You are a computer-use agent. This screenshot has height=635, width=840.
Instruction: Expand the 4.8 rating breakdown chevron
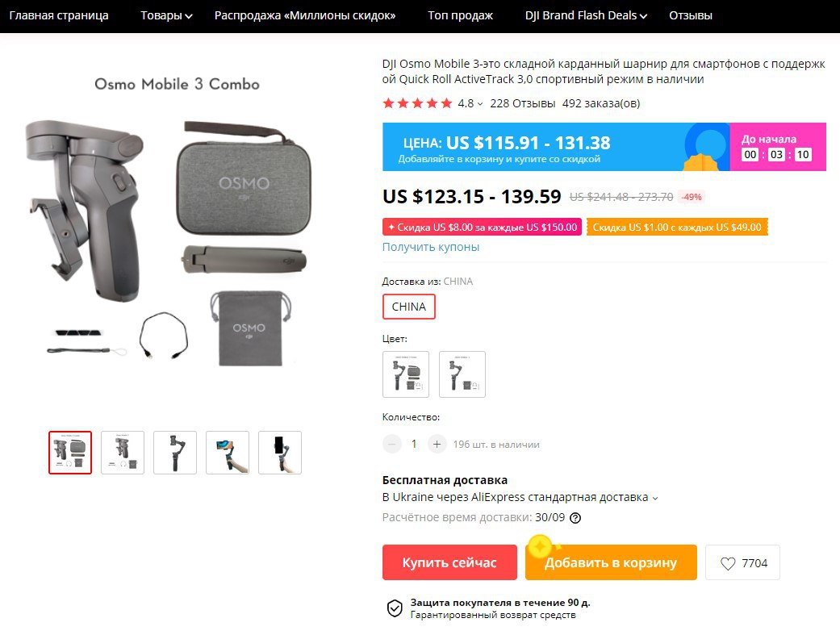[480, 104]
